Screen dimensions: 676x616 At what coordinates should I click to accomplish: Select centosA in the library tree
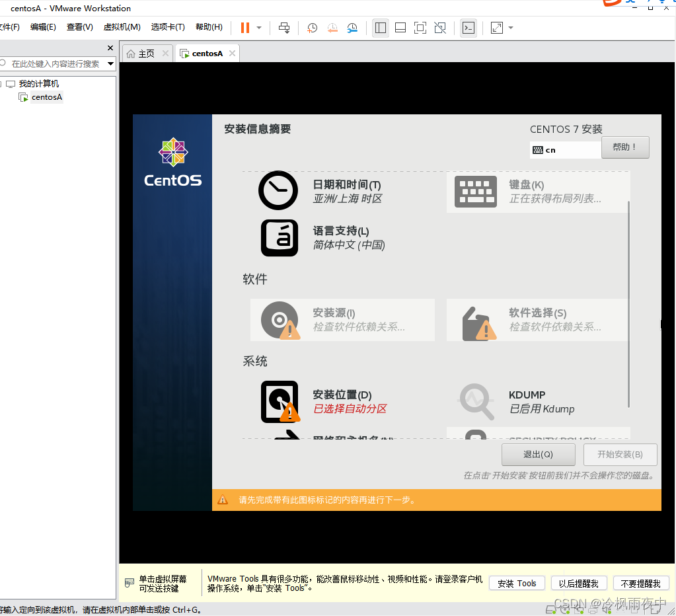(x=46, y=97)
